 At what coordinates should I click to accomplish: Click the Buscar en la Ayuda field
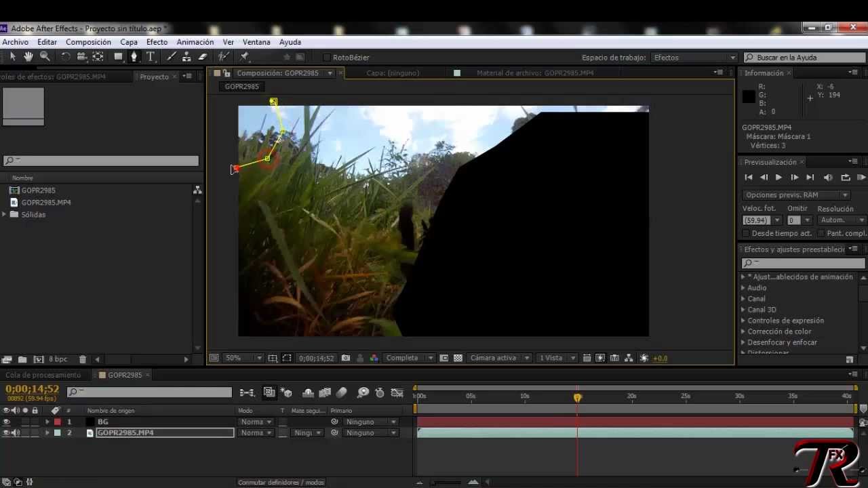805,58
